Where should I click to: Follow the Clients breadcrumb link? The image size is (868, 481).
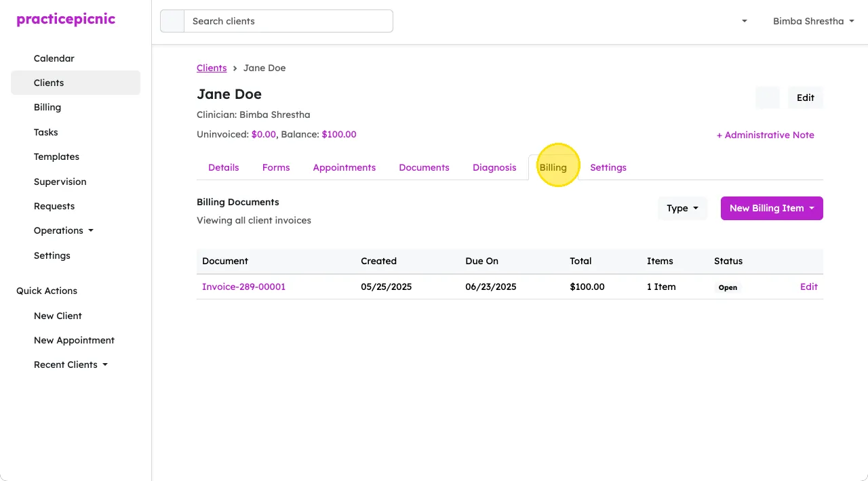point(212,68)
